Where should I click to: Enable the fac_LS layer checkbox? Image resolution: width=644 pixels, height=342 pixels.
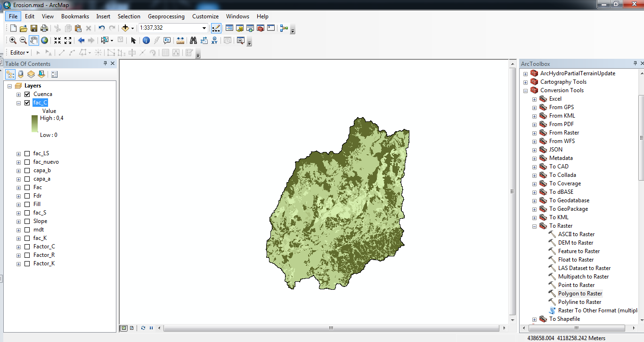pos(27,153)
